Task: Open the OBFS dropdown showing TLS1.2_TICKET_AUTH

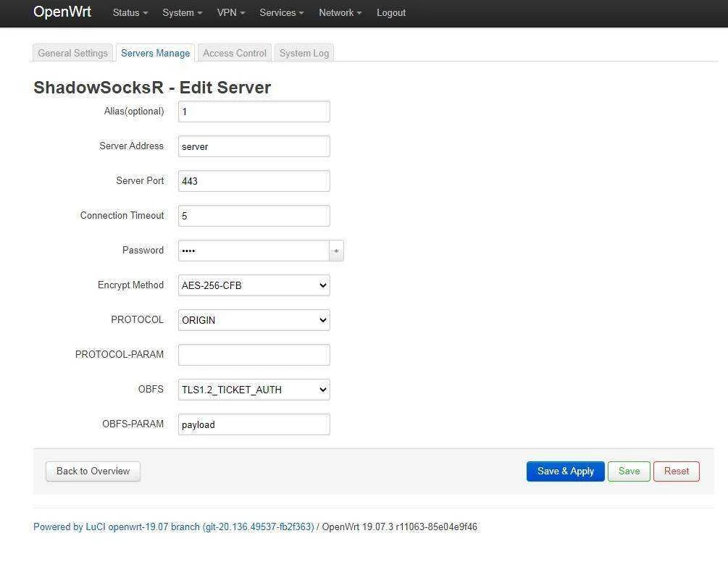Action: tap(254, 390)
